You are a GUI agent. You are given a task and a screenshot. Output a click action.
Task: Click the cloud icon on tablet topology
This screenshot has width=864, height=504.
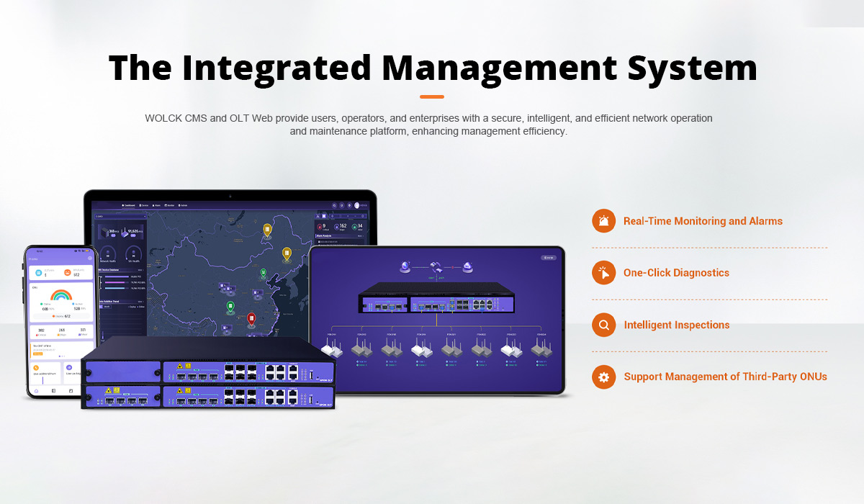click(467, 267)
